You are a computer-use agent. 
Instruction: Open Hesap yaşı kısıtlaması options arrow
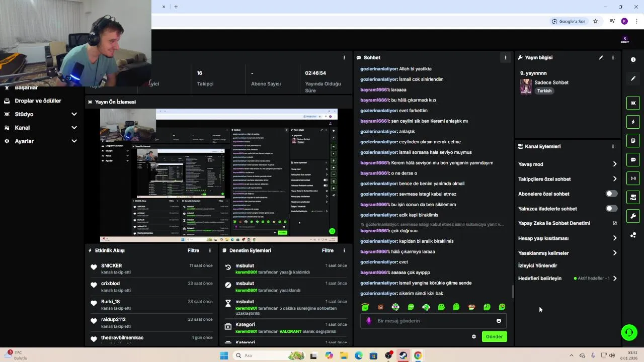(614, 238)
